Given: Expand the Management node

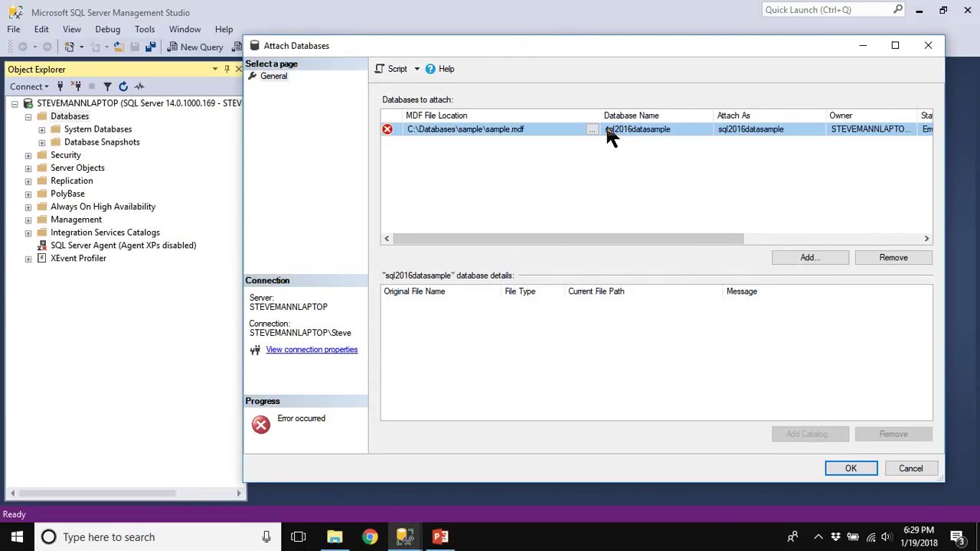Looking at the screenshot, I should pyautogui.click(x=28, y=220).
